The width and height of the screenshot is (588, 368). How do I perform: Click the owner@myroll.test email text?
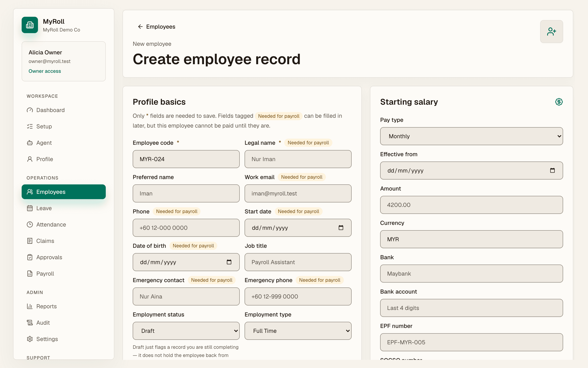(x=50, y=61)
